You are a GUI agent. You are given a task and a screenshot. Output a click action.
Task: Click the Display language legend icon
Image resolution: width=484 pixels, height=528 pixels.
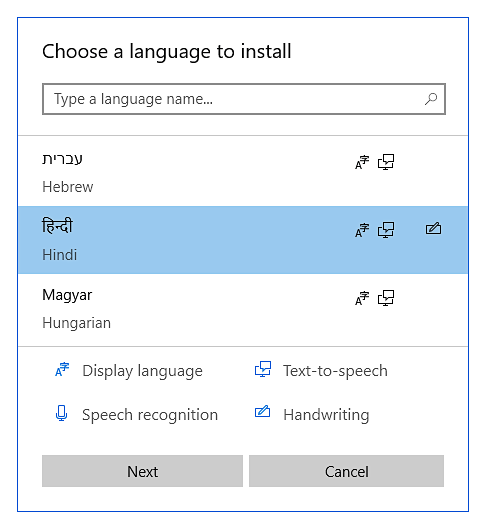[62, 369]
